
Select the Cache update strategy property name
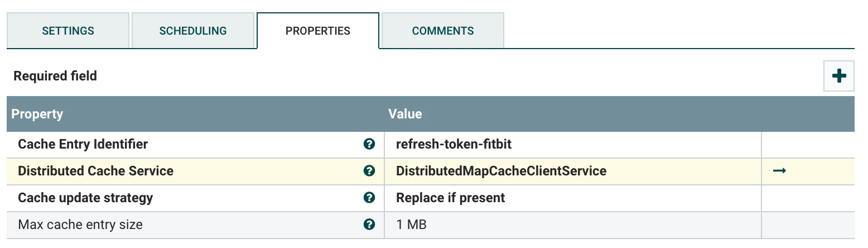[x=86, y=198]
